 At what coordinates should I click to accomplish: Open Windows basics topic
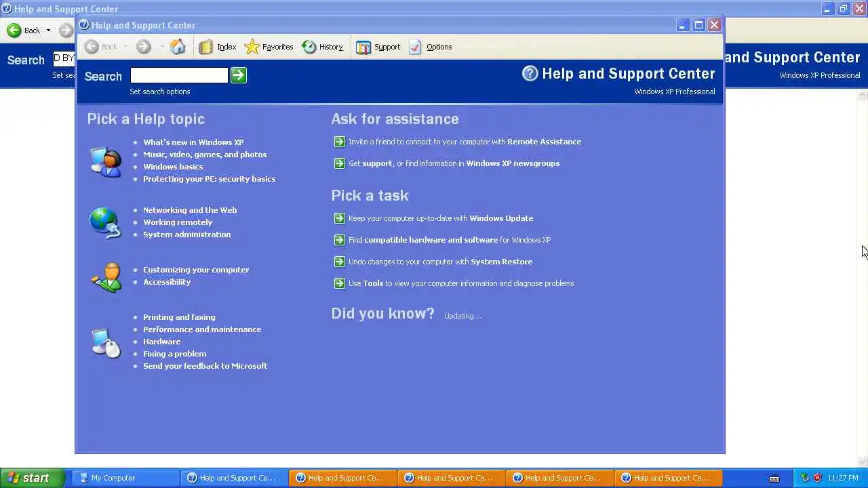(x=173, y=167)
